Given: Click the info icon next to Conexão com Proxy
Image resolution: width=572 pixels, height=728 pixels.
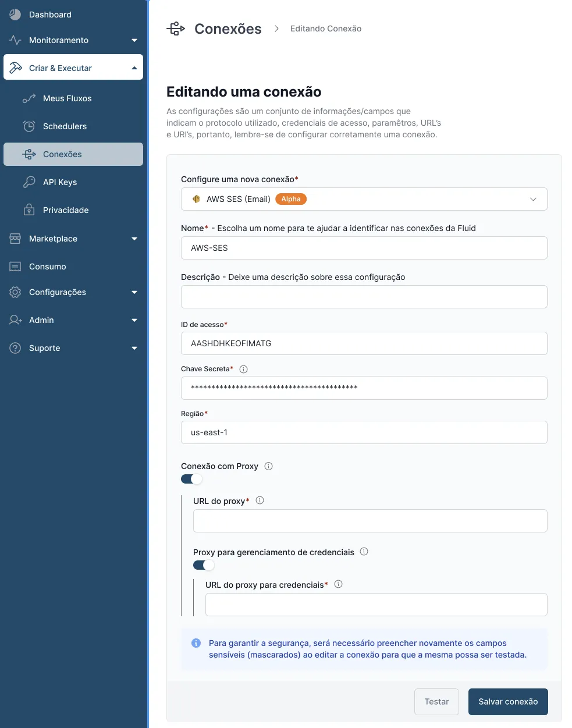Looking at the screenshot, I should [269, 466].
